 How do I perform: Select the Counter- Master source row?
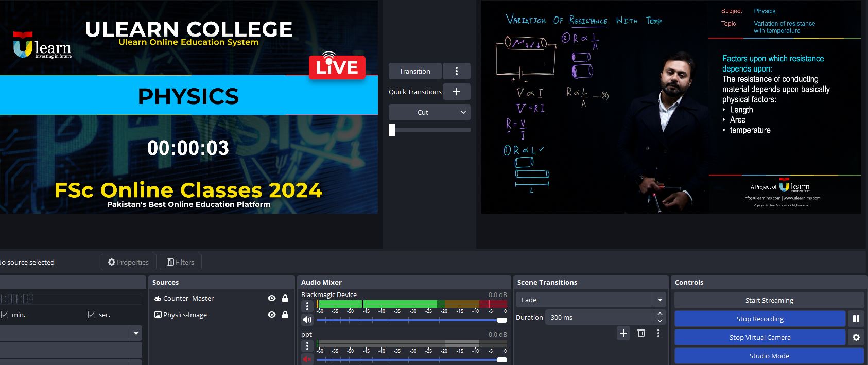[221, 298]
